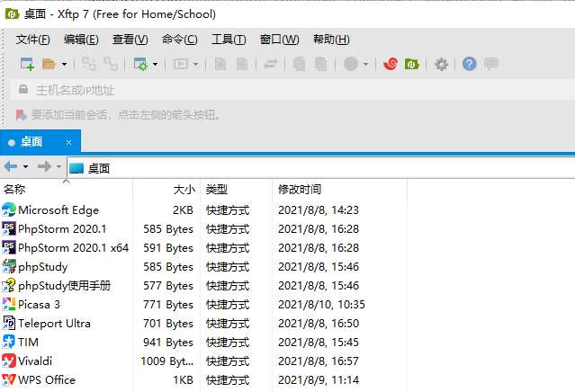Focus the 主机名或IP地址 address field
Image resolution: width=575 pixels, height=392 pixels.
293,90
